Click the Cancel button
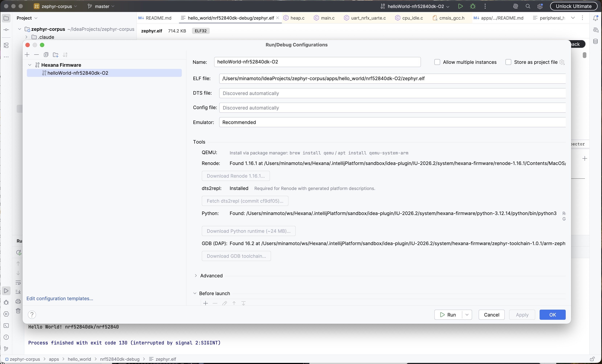Image resolution: width=602 pixels, height=364 pixels. coord(492,315)
